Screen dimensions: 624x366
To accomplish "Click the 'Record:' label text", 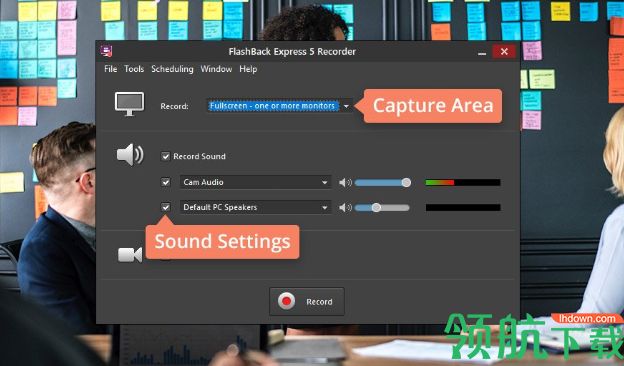I will 174,106.
